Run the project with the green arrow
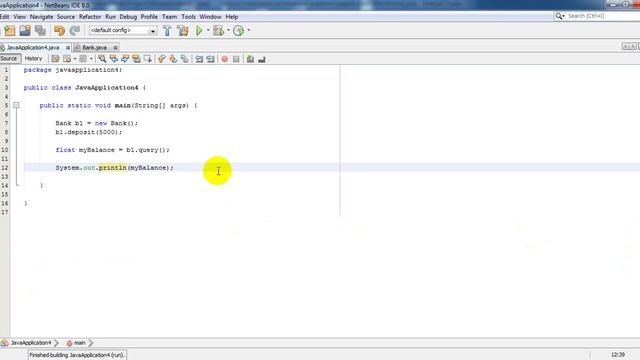Viewport: 640px width, 360px height. coord(199,31)
